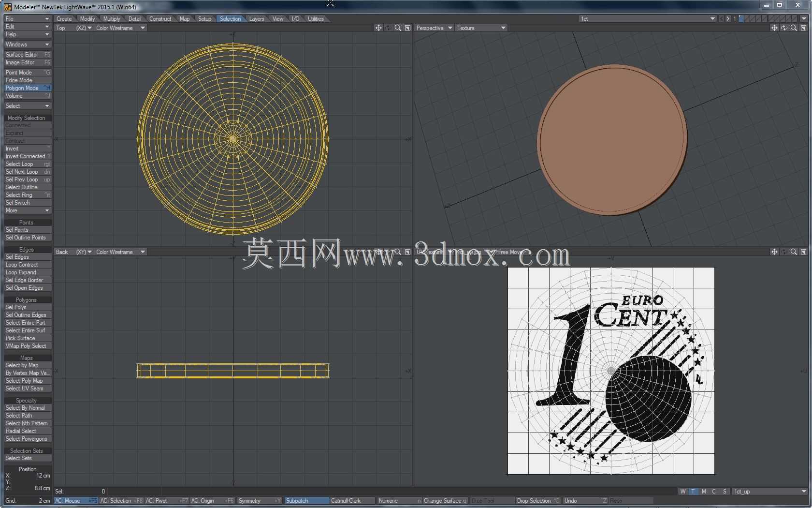This screenshot has height=508, width=812.
Task: Open the Windows dropdown
Action: [x=28, y=45]
